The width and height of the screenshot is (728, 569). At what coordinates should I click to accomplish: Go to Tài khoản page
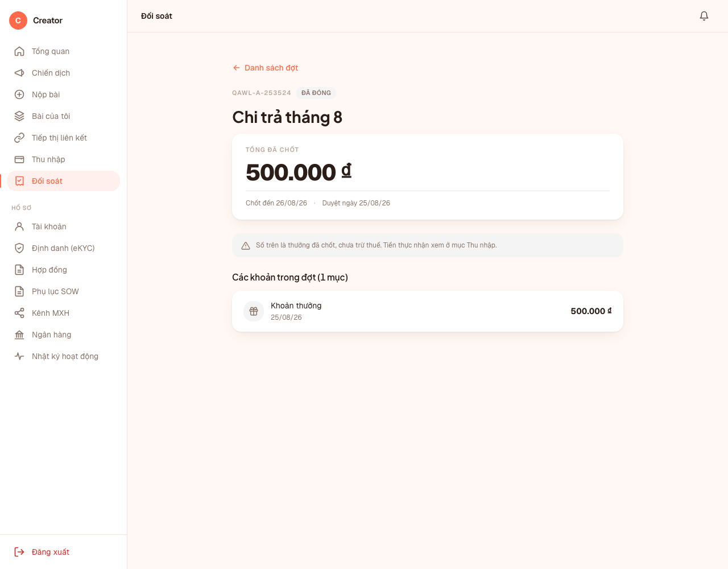64,226
